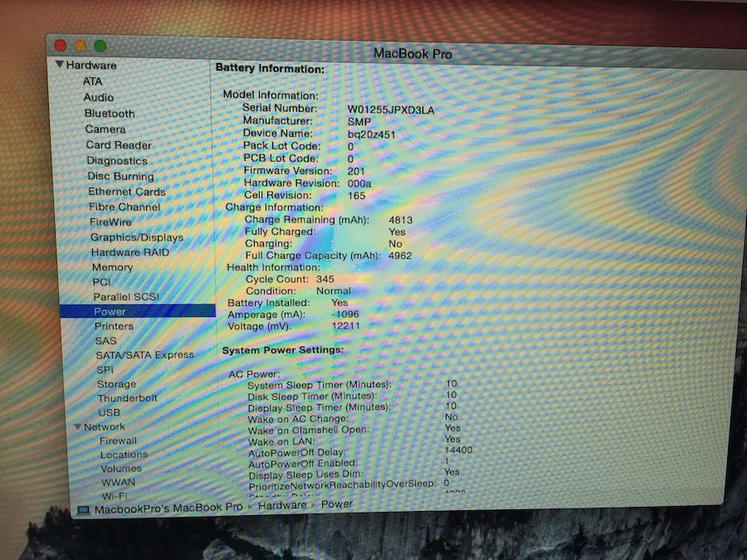Viewport: 747px width, 560px height.
Task: Choose Card Reader in the sidebar
Action: pyautogui.click(x=119, y=144)
